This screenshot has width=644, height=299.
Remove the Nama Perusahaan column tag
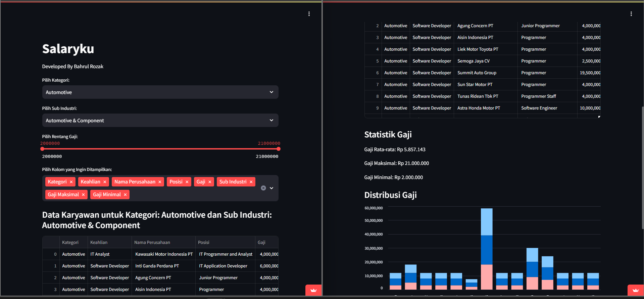[160, 182]
